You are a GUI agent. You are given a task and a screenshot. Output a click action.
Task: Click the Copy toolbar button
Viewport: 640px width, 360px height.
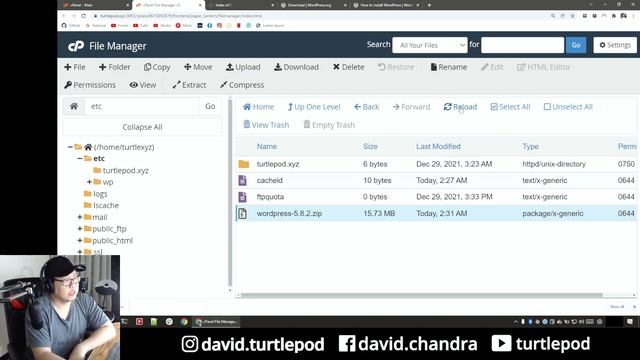click(x=157, y=67)
